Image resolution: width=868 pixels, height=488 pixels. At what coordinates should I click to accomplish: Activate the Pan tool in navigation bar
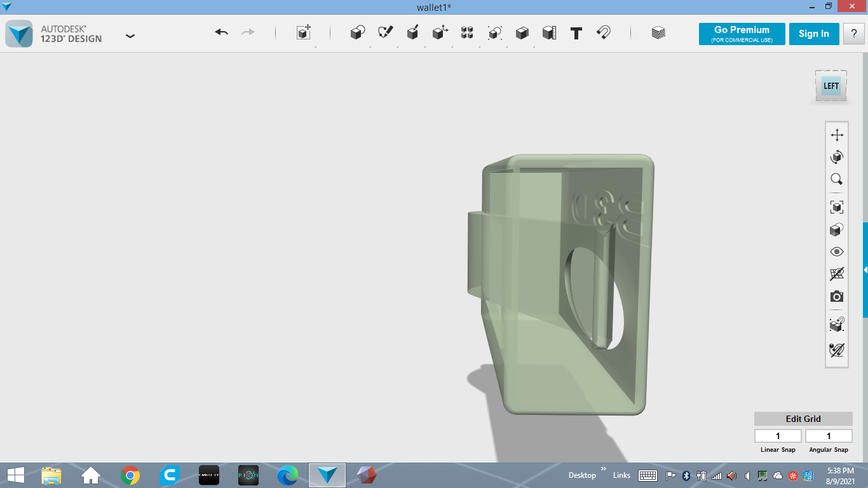tap(837, 135)
